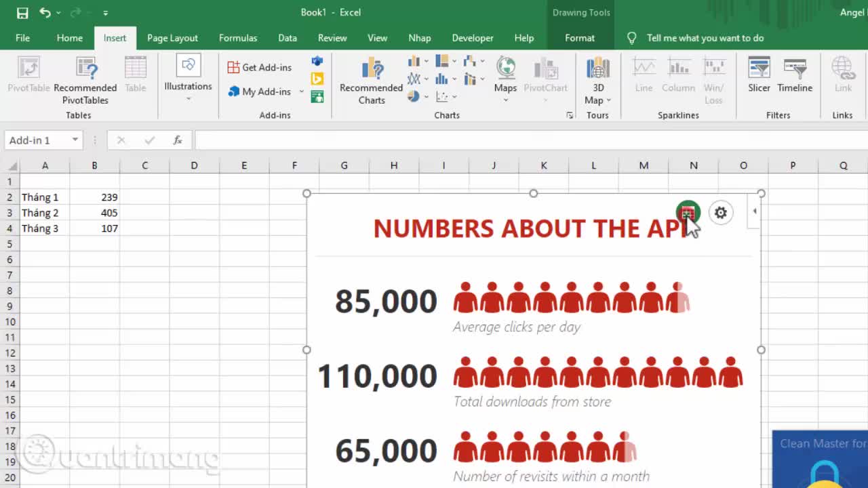The image size is (868, 488).
Task: Open the Charts group dialog launcher
Action: click(x=570, y=116)
